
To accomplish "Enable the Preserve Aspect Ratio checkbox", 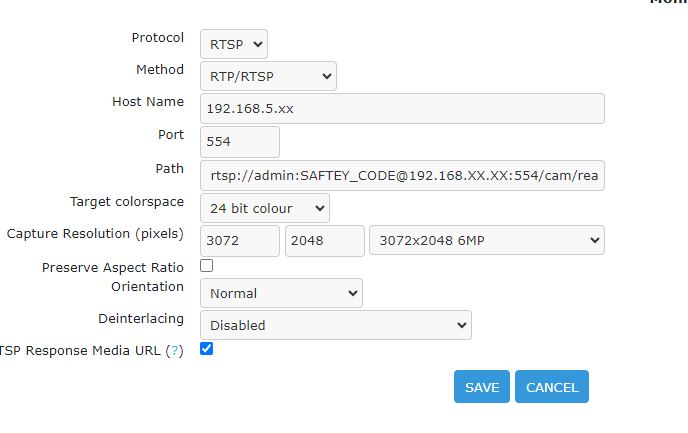I will pyautogui.click(x=207, y=266).
